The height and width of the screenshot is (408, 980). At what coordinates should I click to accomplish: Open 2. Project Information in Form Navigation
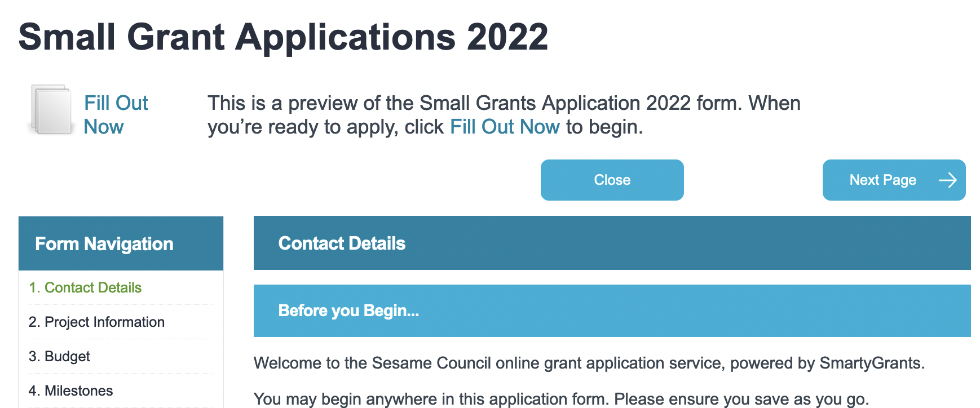(x=96, y=322)
